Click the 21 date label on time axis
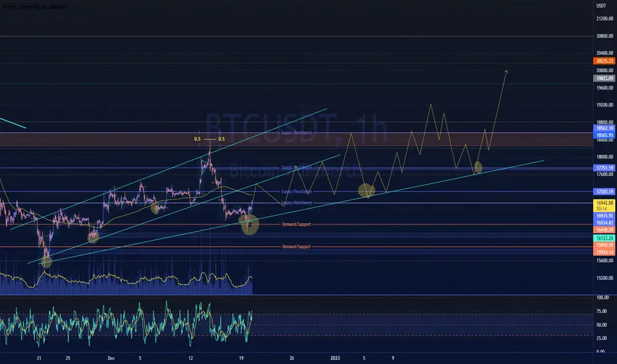Image resolution: width=617 pixels, height=364 pixels. pyautogui.click(x=38, y=358)
